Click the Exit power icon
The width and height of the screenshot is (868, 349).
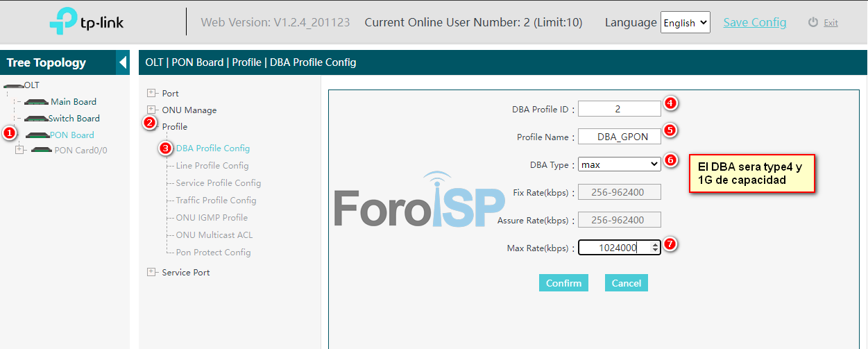[x=813, y=22]
